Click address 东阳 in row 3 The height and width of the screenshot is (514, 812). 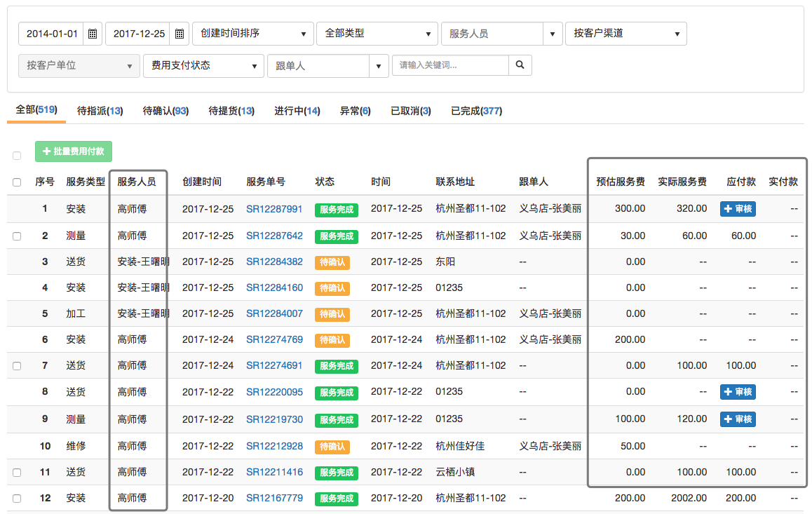pyautogui.click(x=445, y=262)
